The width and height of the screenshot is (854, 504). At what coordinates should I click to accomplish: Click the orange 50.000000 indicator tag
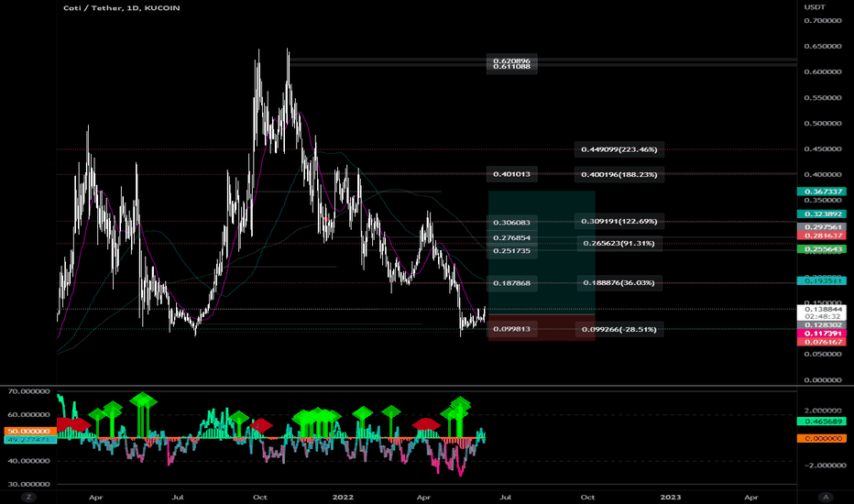tap(30, 431)
